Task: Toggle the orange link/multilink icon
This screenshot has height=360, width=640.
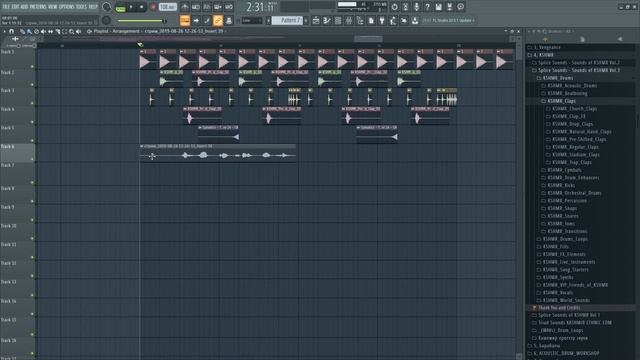Action: point(218,20)
